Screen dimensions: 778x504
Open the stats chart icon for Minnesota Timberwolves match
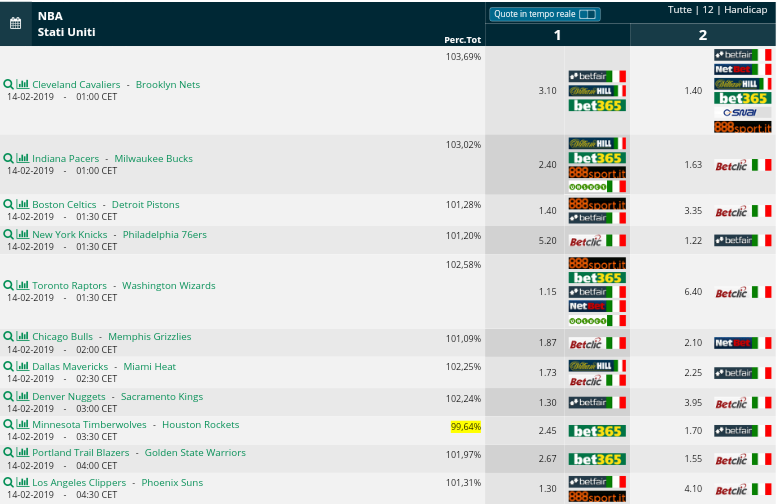[x=22, y=424]
